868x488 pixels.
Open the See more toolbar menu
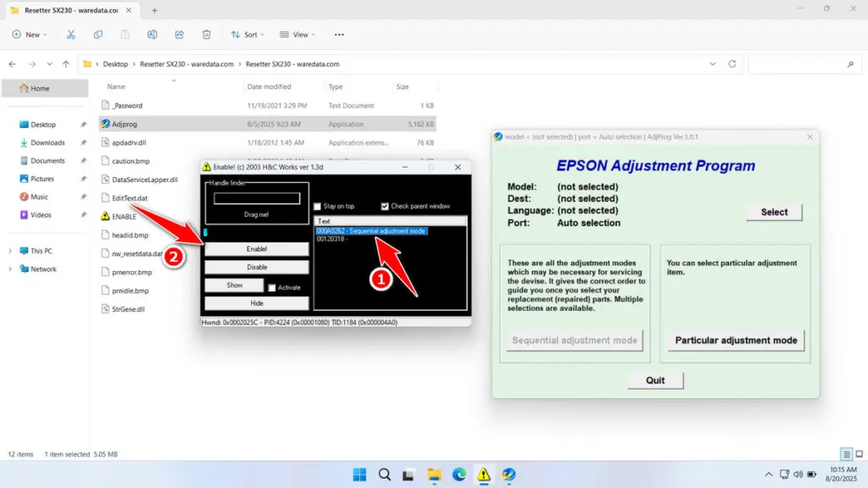pos(338,34)
